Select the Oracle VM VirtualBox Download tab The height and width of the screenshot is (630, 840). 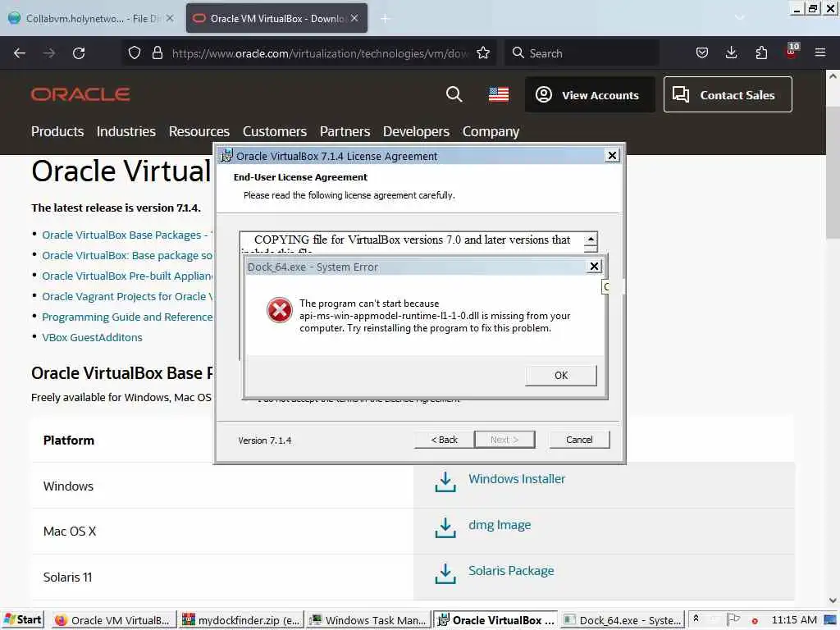276,19
